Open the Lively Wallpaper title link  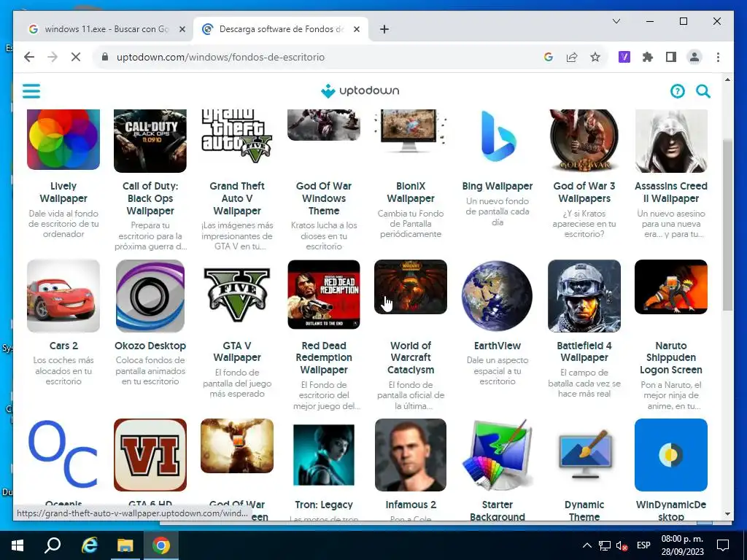tap(63, 192)
